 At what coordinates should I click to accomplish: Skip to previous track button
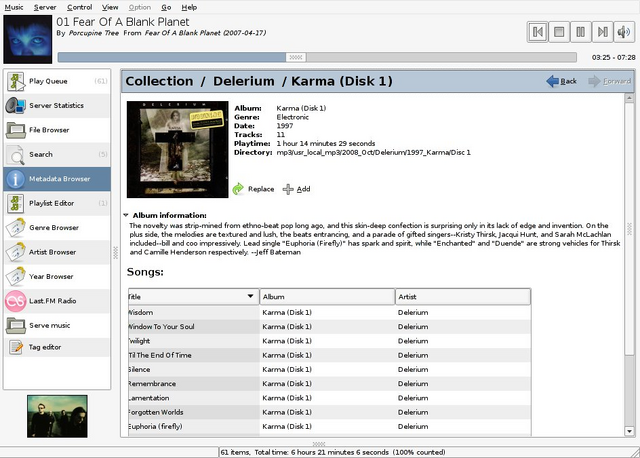pyautogui.click(x=538, y=32)
